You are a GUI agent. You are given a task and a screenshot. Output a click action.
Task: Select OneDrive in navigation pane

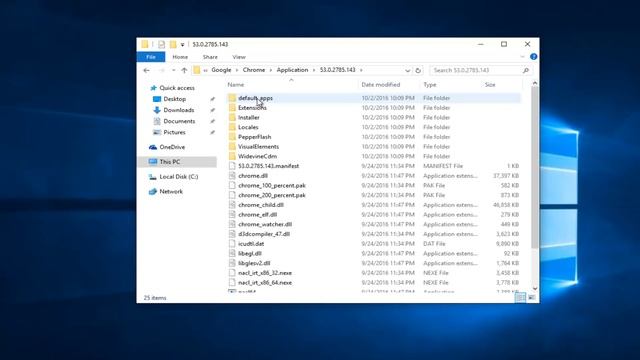(x=172, y=147)
